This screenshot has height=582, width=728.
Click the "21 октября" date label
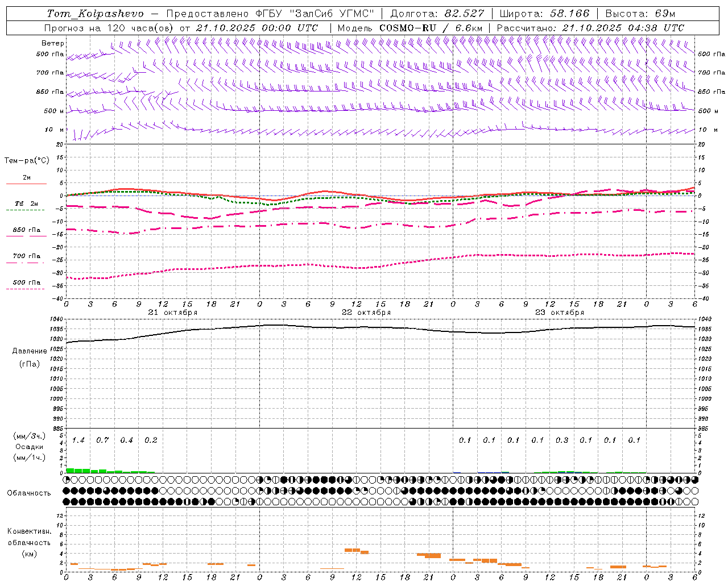(173, 313)
